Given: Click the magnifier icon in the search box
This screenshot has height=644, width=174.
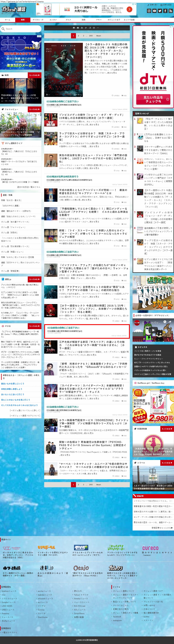Looking at the screenshot, I should tap(3, 29).
